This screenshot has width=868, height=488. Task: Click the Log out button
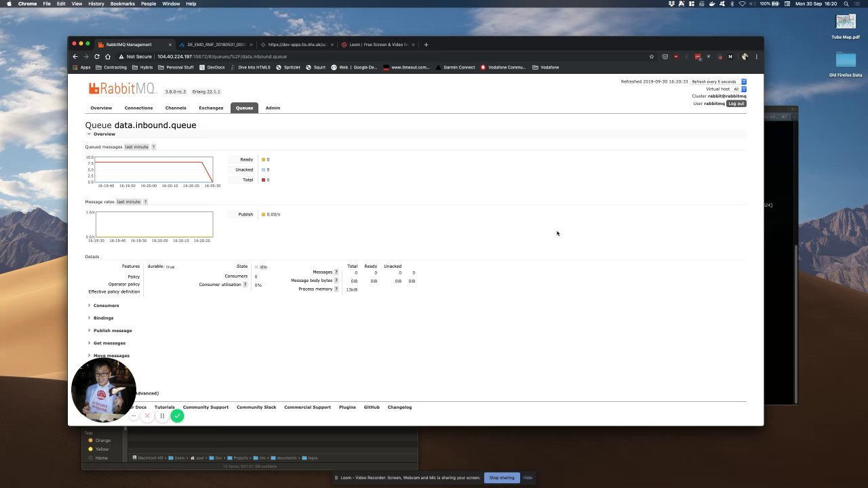coord(736,104)
